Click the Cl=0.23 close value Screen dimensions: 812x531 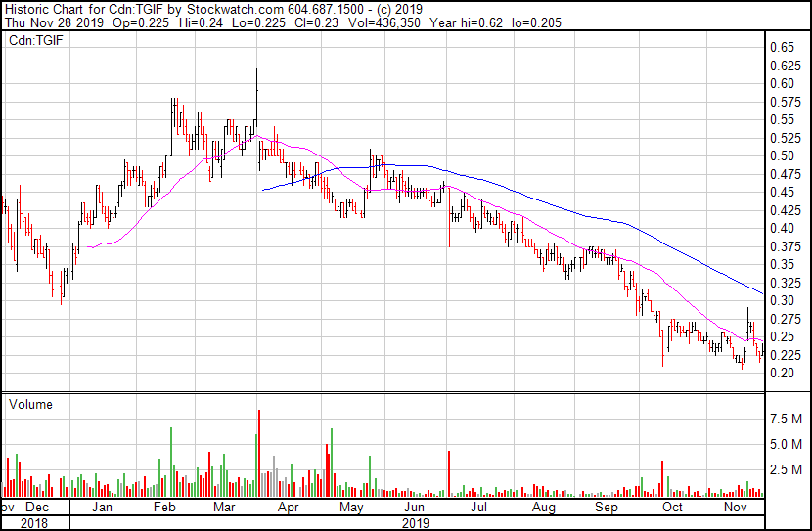(316, 22)
